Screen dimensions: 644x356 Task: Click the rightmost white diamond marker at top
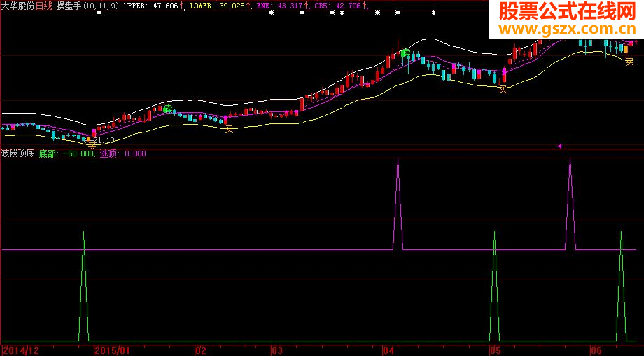pyautogui.click(x=434, y=13)
